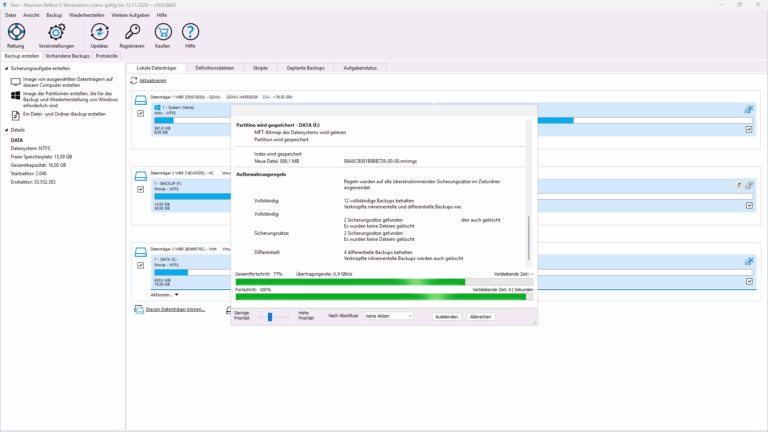Click the 'Neue Datei: 889,1 MB' log entry
This screenshot has width=768, height=432.
click(277, 161)
